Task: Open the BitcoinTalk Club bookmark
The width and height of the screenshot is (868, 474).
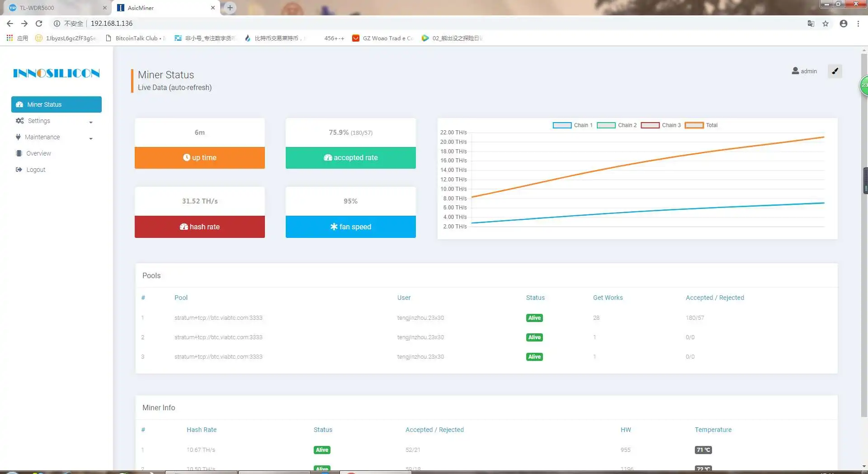Action: [x=136, y=38]
